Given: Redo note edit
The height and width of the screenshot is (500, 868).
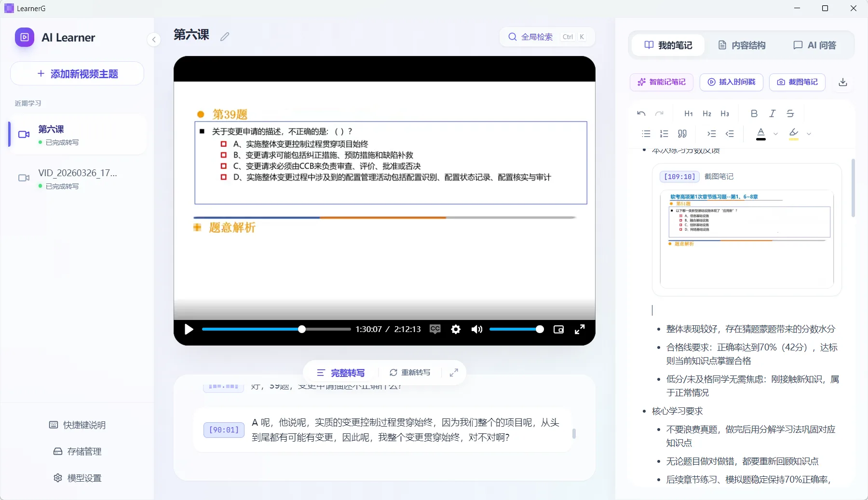Looking at the screenshot, I should click(x=659, y=113).
